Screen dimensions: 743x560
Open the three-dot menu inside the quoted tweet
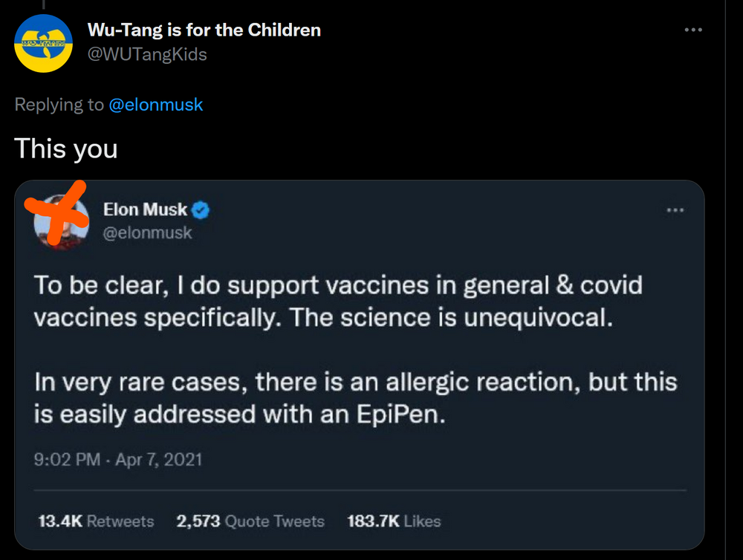click(x=675, y=210)
